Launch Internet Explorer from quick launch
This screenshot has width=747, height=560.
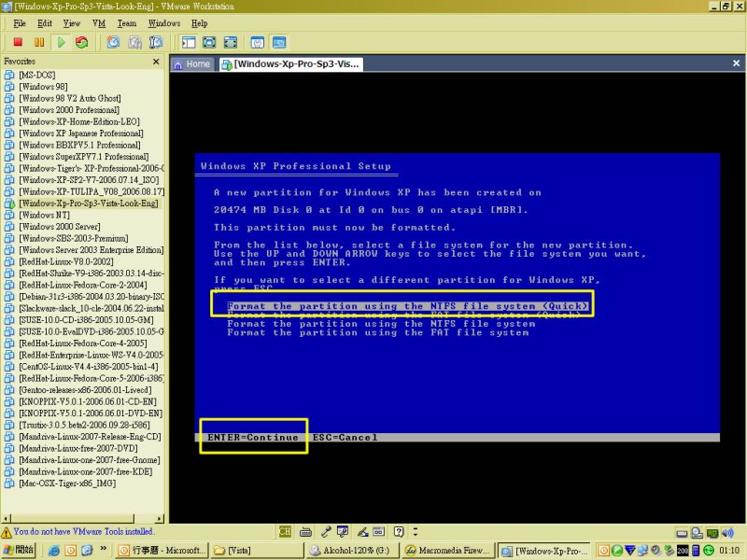tap(53, 551)
